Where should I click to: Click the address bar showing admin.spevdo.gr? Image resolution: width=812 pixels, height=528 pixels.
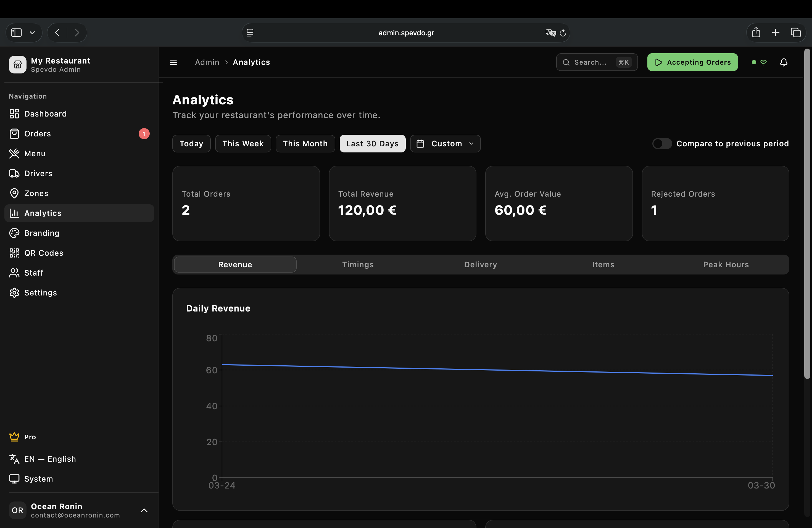tap(406, 32)
